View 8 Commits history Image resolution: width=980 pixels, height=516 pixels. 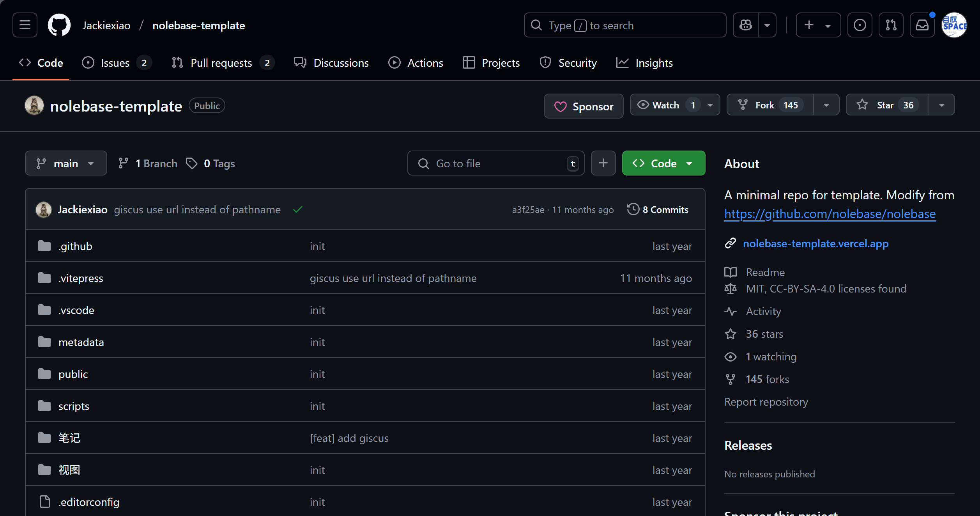click(x=658, y=209)
